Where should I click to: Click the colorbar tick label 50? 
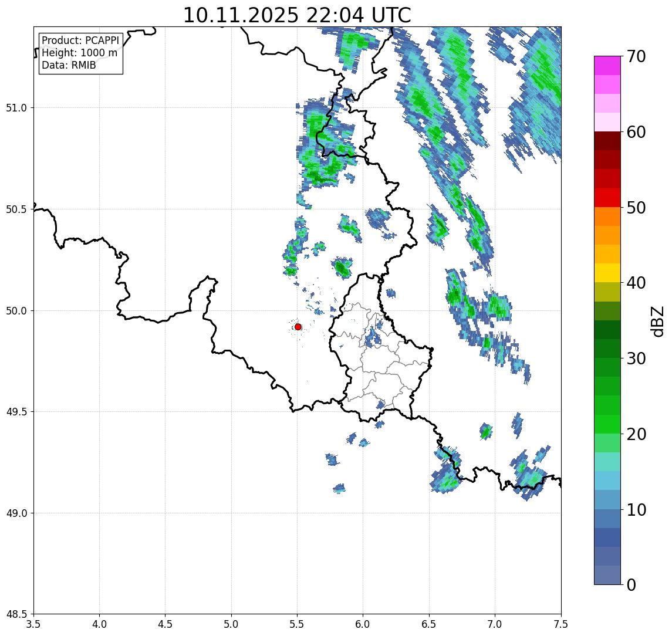click(636, 208)
